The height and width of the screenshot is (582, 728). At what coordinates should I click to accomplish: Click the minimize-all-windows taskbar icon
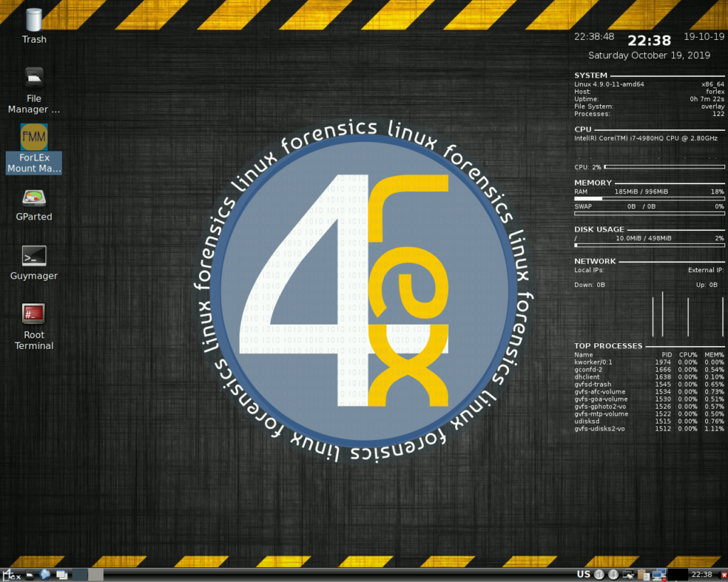click(x=62, y=575)
